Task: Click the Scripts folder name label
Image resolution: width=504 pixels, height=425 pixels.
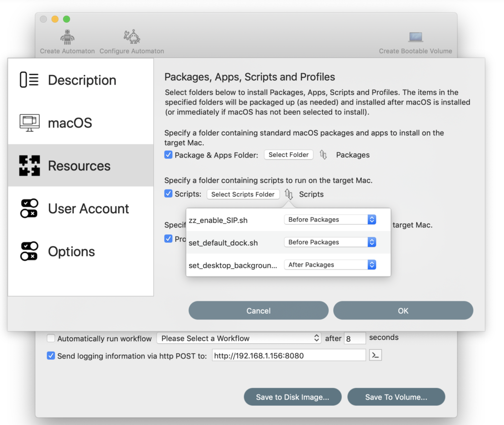Action: pos(312,195)
